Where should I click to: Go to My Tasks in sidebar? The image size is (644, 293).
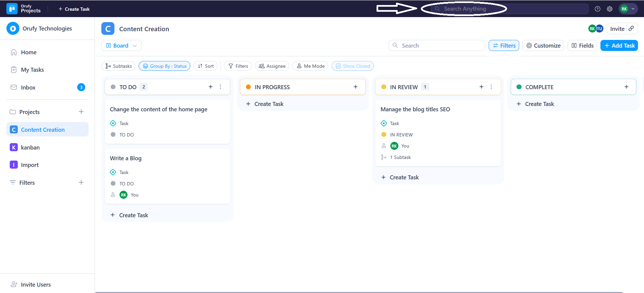click(x=32, y=70)
